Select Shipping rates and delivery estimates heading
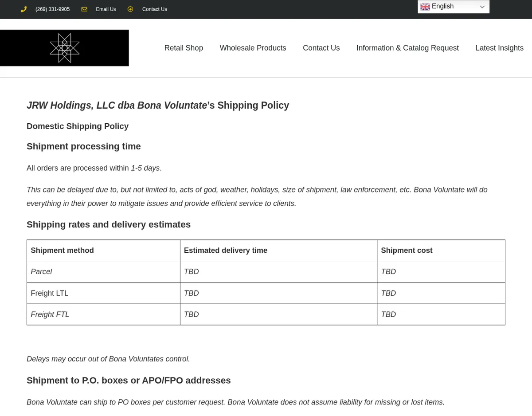The width and height of the screenshot is (532, 416). 109,224
